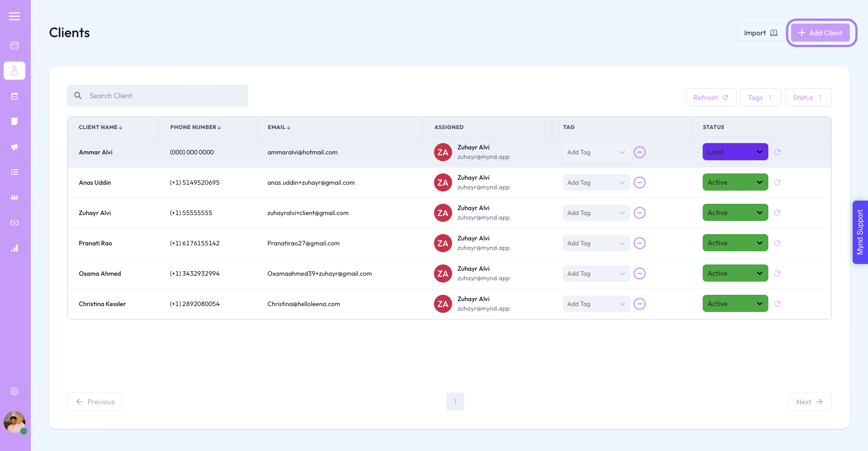The height and width of the screenshot is (451, 868).
Task: Click the Add Client button
Action: pos(820,33)
